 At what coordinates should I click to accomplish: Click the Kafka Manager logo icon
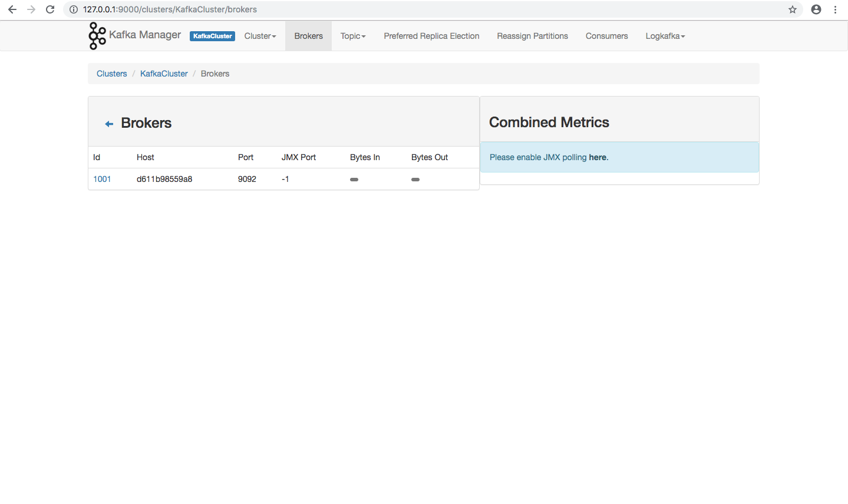tap(97, 36)
